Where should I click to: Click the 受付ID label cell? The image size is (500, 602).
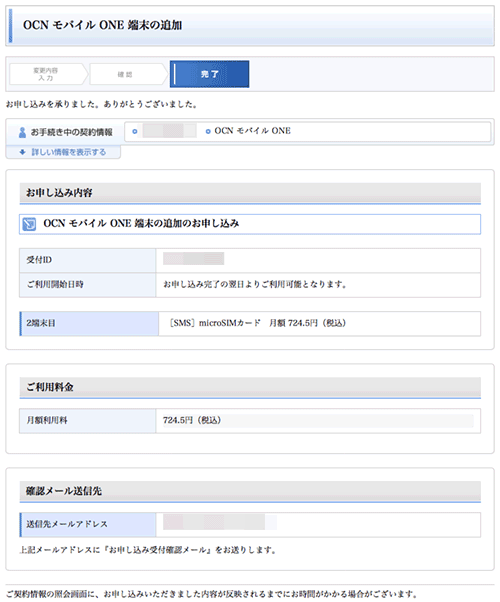(x=88, y=260)
